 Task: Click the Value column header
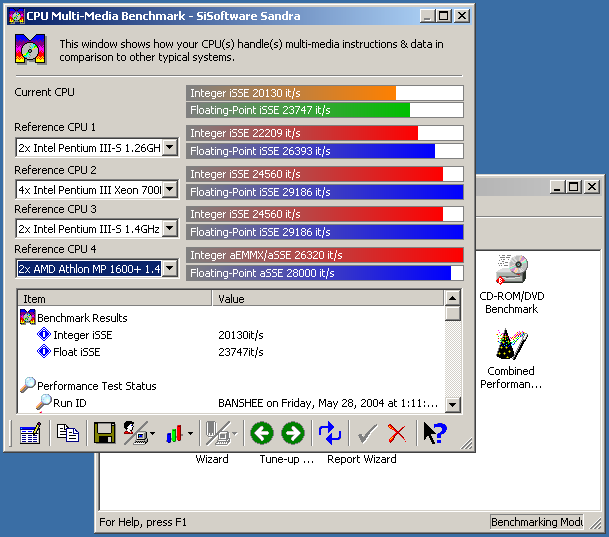pyautogui.click(x=328, y=299)
